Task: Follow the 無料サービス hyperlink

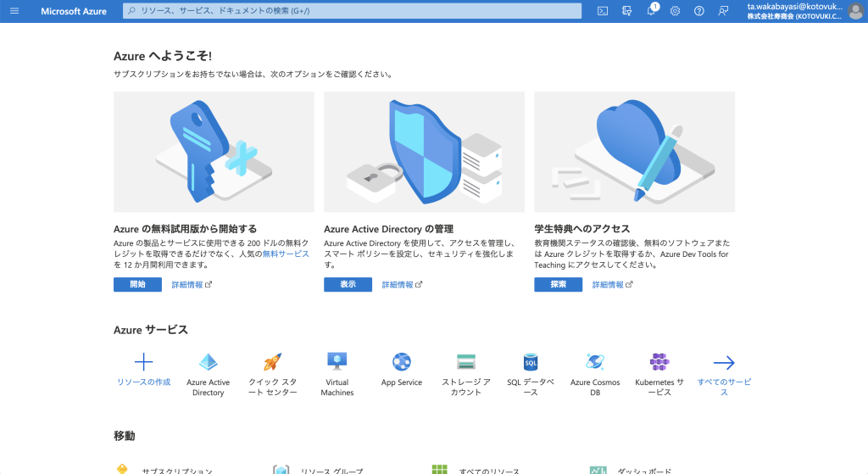Action: [286, 254]
